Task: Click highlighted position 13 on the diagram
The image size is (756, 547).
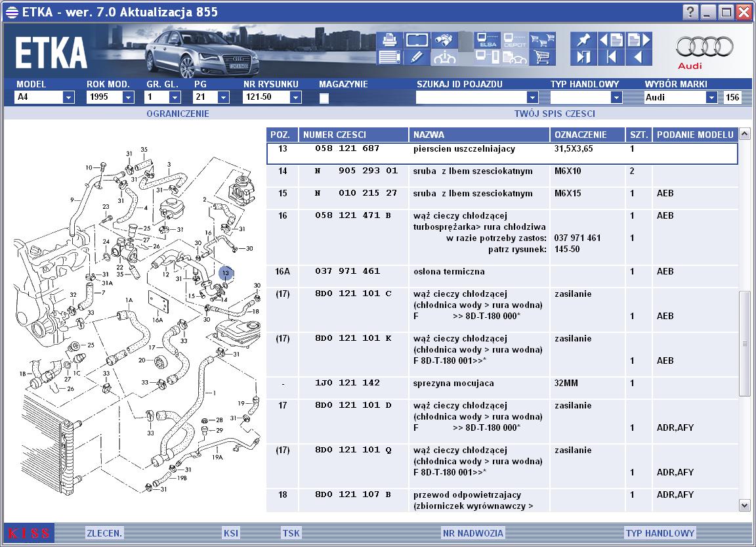Action: (x=226, y=273)
